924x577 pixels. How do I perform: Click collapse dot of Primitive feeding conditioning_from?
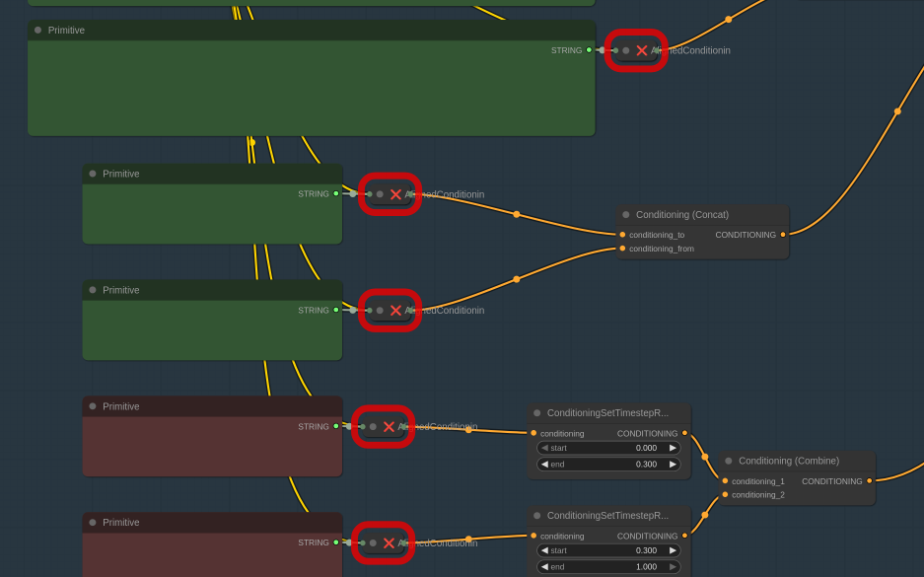click(93, 290)
